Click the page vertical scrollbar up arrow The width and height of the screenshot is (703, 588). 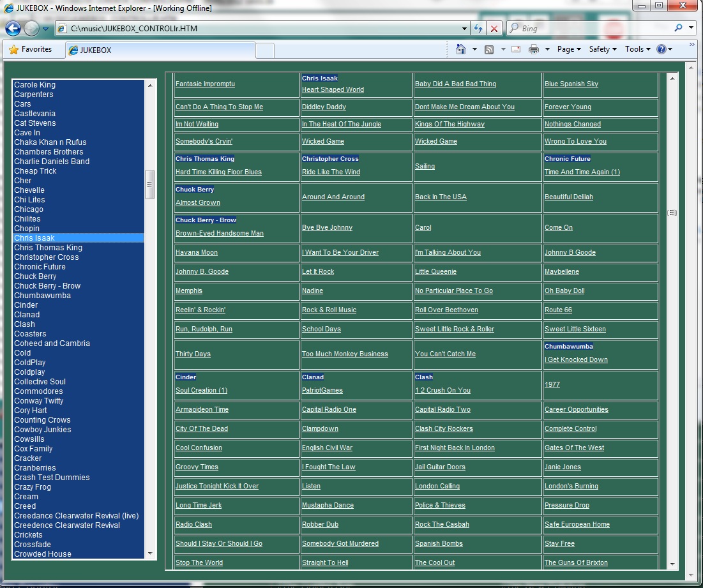(x=691, y=68)
